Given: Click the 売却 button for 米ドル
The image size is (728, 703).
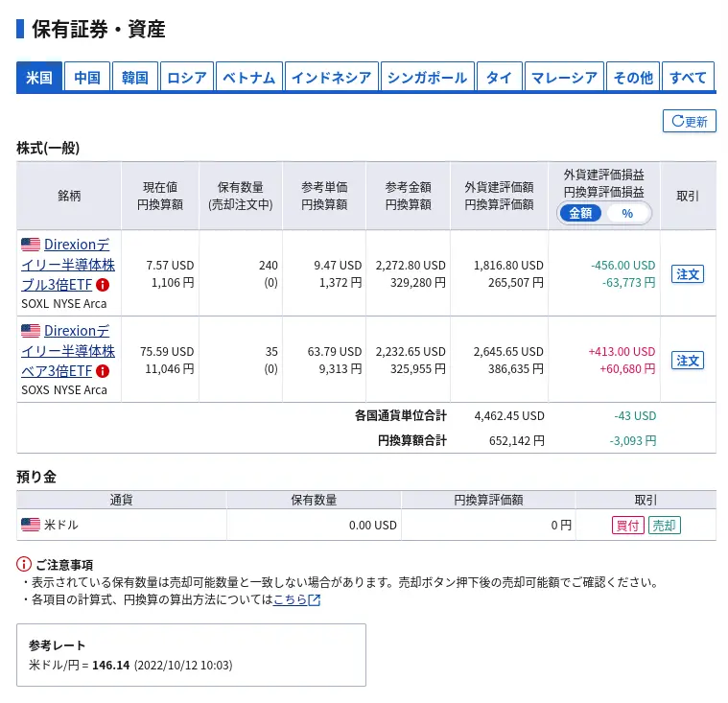Looking at the screenshot, I should [665, 526].
